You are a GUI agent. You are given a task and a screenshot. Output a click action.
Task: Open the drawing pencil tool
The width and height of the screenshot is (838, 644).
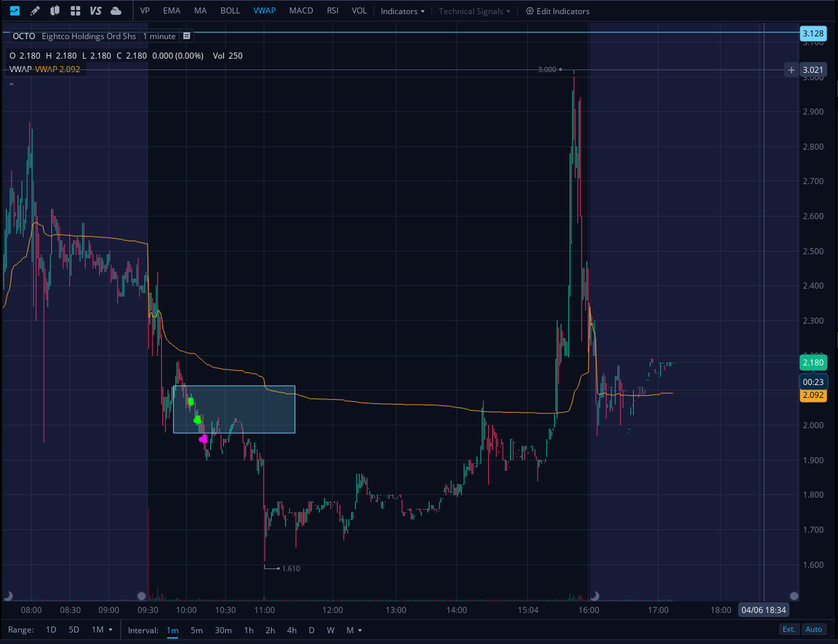(x=35, y=11)
